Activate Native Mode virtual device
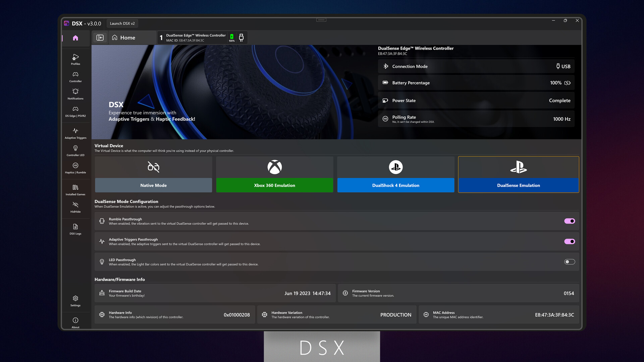The width and height of the screenshot is (644, 362). click(153, 185)
